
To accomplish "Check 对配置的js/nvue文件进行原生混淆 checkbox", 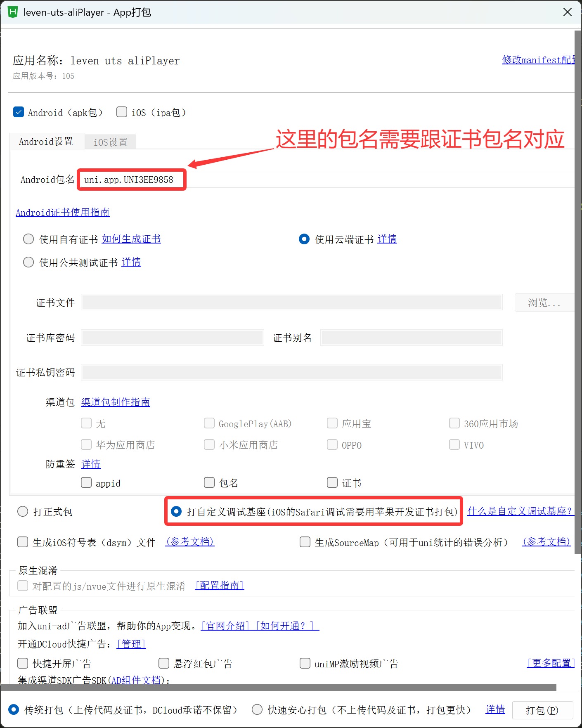I will pyautogui.click(x=23, y=586).
